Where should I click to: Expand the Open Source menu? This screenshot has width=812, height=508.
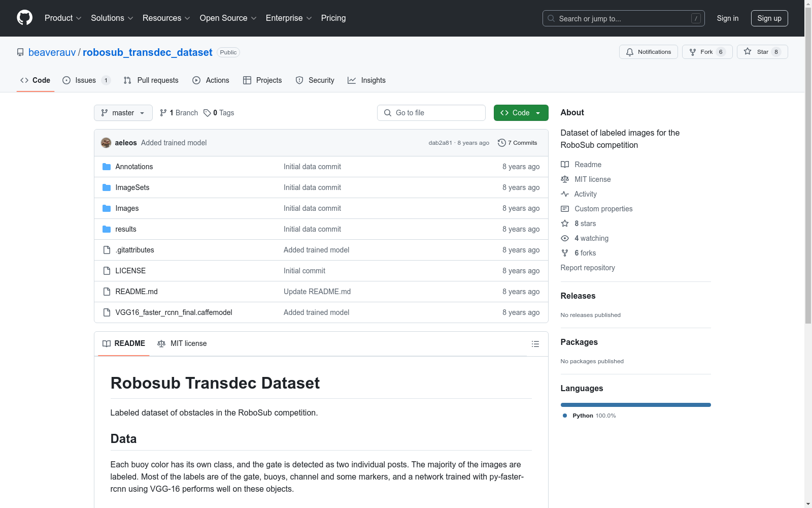tap(228, 18)
